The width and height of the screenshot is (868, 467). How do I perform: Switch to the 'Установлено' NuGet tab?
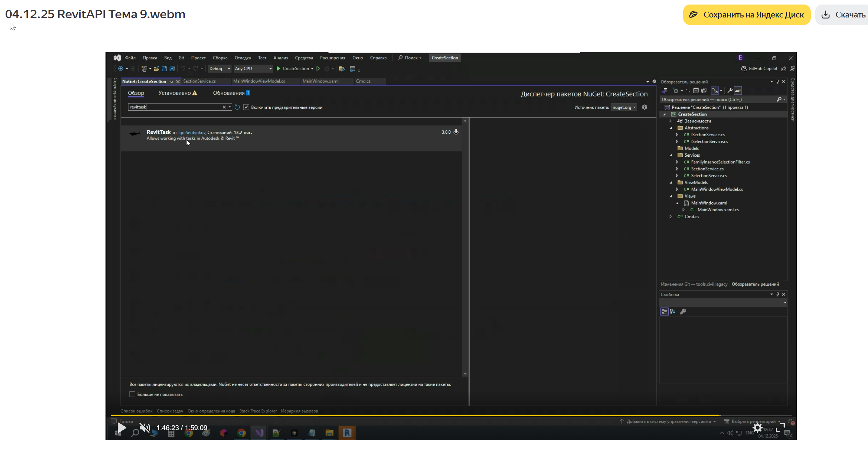(x=174, y=93)
